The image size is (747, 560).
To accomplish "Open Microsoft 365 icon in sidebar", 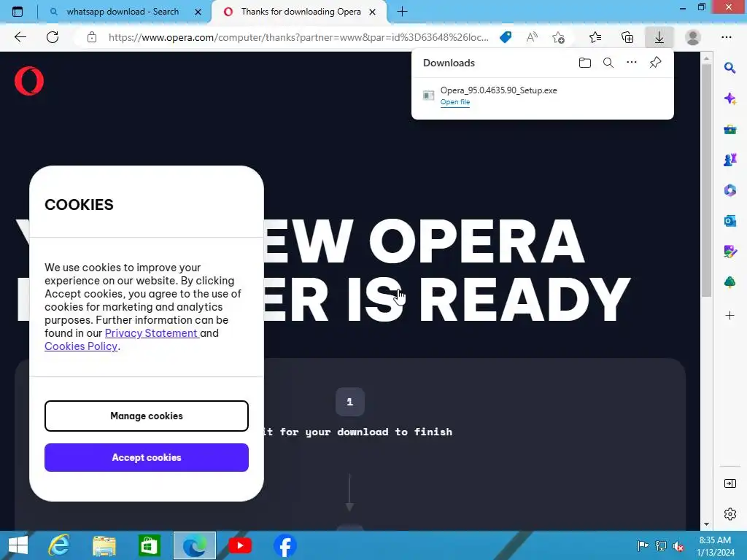I will [x=729, y=190].
